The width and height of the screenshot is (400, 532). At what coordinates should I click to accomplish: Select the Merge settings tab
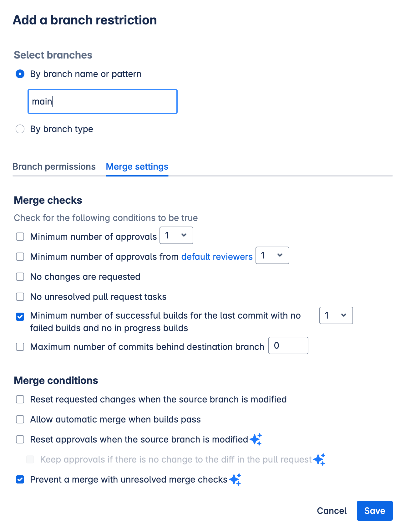tap(137, 166)
